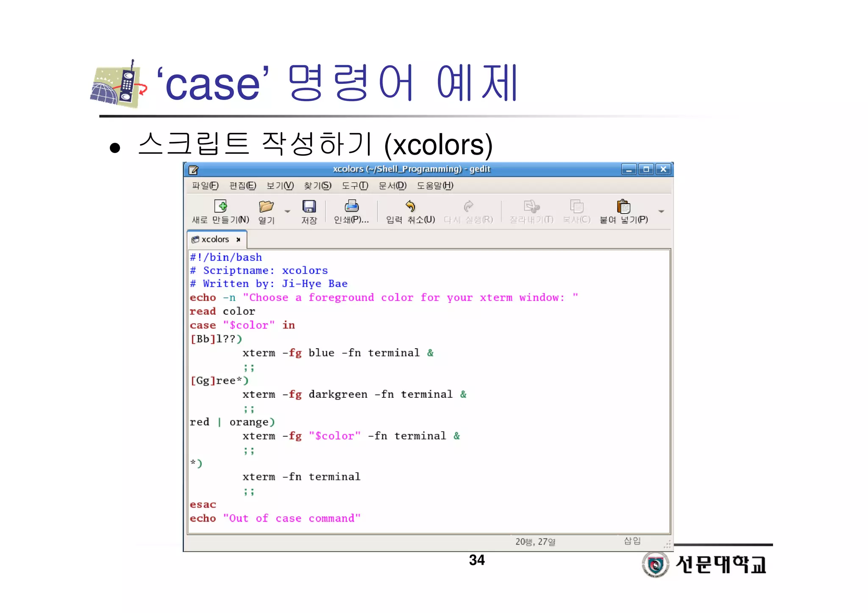Open the 파일(F) menu
Viewport: 868px width, 613px height.
(x=205, y=186)
